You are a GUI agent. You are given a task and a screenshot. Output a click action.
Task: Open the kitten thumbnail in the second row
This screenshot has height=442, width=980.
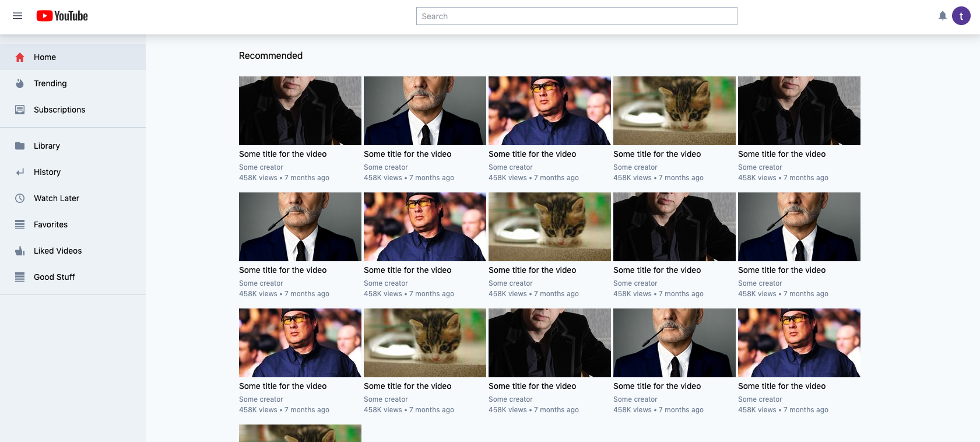tap(550, 227)
